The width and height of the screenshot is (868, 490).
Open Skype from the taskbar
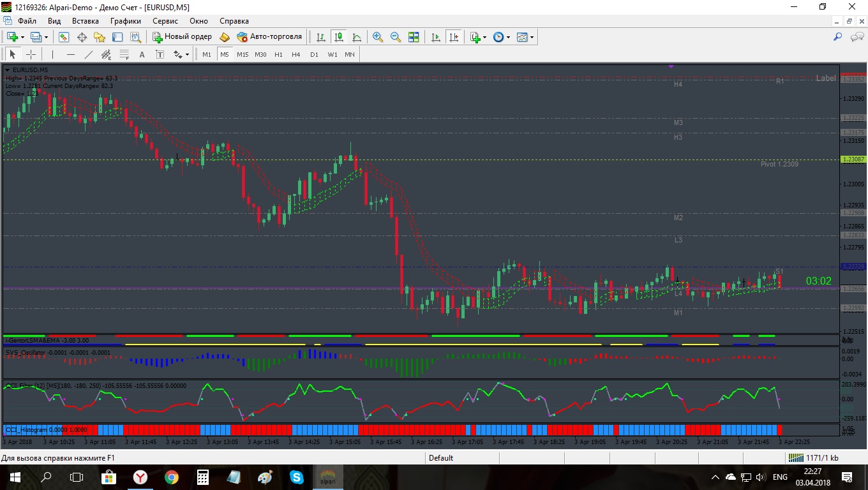(x=297, y=477)
